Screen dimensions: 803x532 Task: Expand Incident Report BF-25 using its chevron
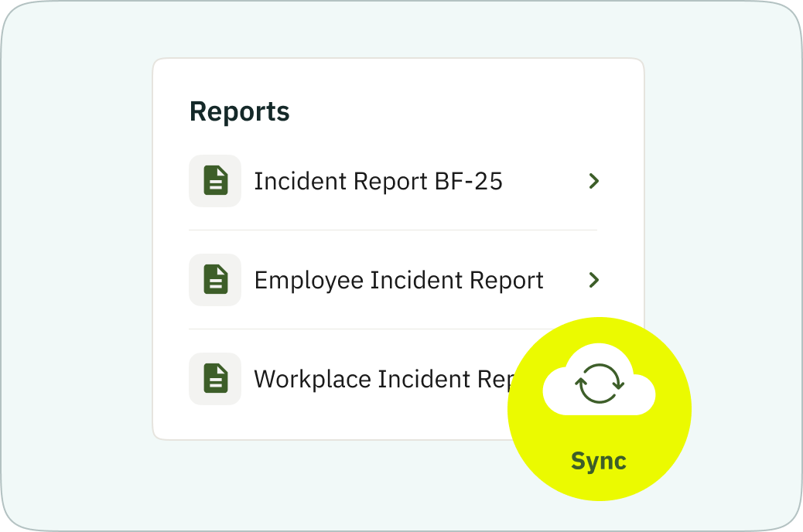tap(593, 181)
